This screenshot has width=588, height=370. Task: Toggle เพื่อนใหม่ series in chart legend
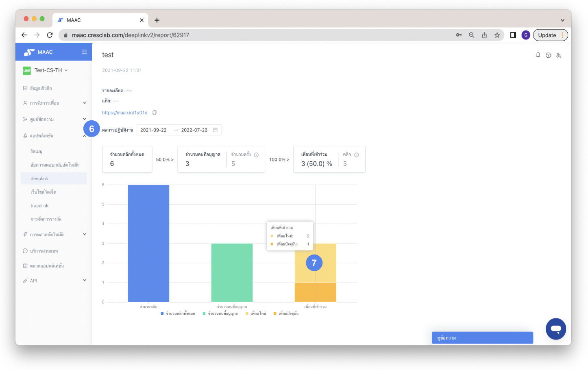[256, 313]
